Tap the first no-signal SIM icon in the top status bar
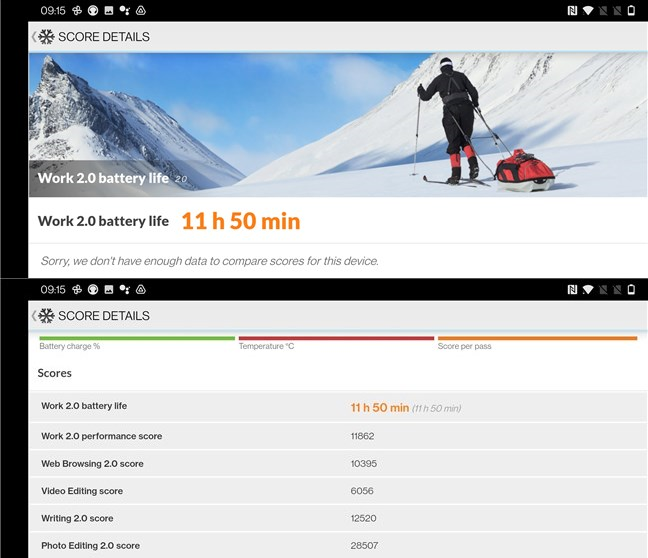The width and height of the screenshot is (648, 558). (x=603, y=11)
